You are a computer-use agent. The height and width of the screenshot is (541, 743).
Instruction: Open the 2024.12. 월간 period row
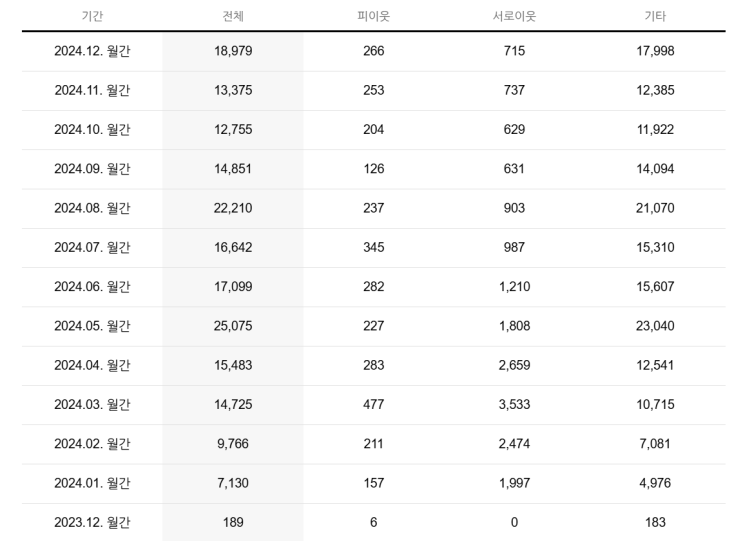click(92, 51)
